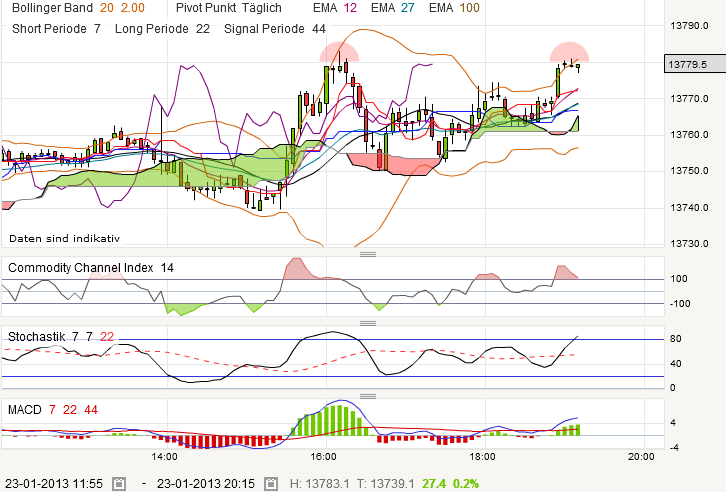
Task: Click the Stochastik 7 7 22 title
Action: click(x=61, y=336)
